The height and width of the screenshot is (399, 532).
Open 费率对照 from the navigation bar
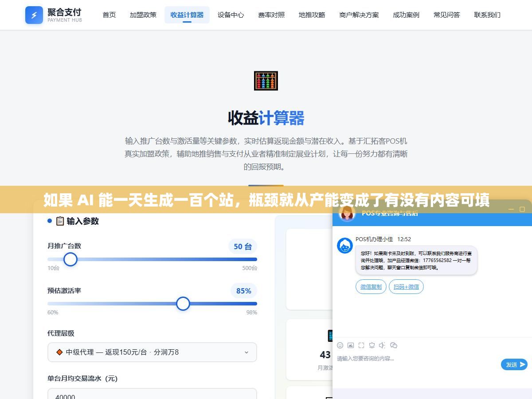(x=271, y=15)
